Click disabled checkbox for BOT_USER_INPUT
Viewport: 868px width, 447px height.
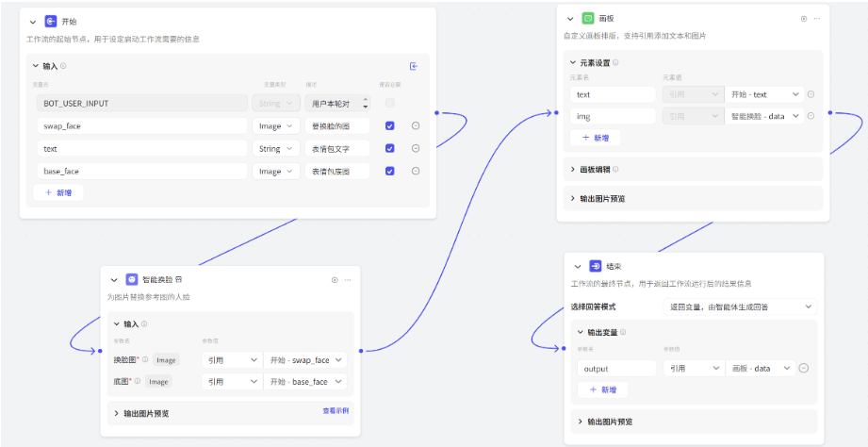pos(390,103)
